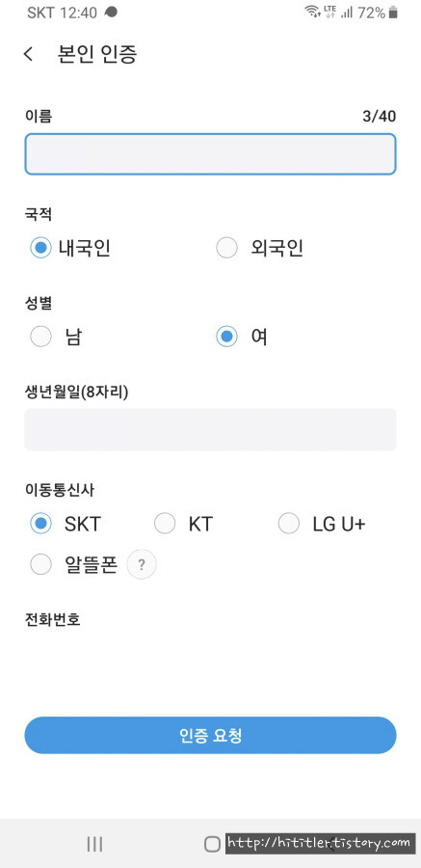Screen dimensions: 421x868
Task: Open the 알뜰폰 help question mark icon
Action: (x=142, y=564)
